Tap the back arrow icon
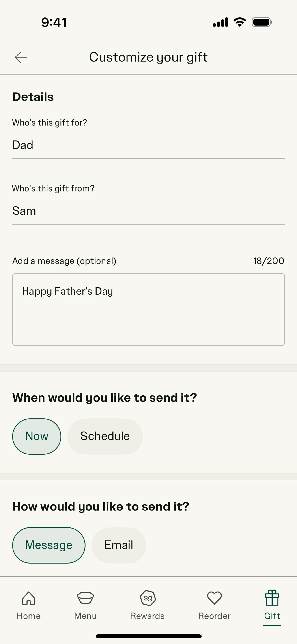The width and height of the screenshot is (297, 644). coord(21,57)
